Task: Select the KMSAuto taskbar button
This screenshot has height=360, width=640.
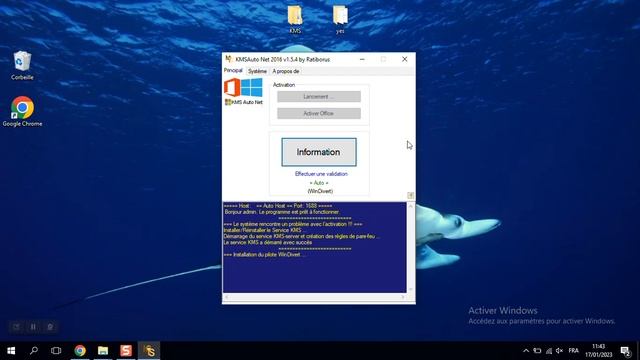Action: tap(149, 351)
